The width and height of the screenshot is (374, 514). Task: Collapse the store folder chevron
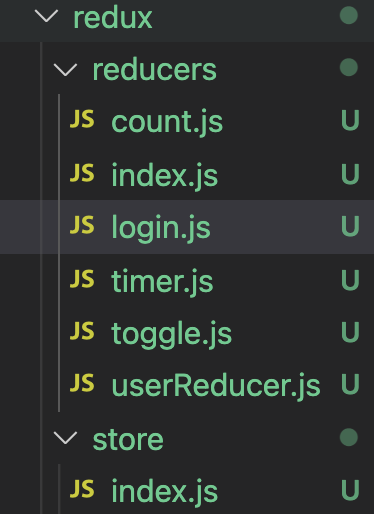coord(65,438)
